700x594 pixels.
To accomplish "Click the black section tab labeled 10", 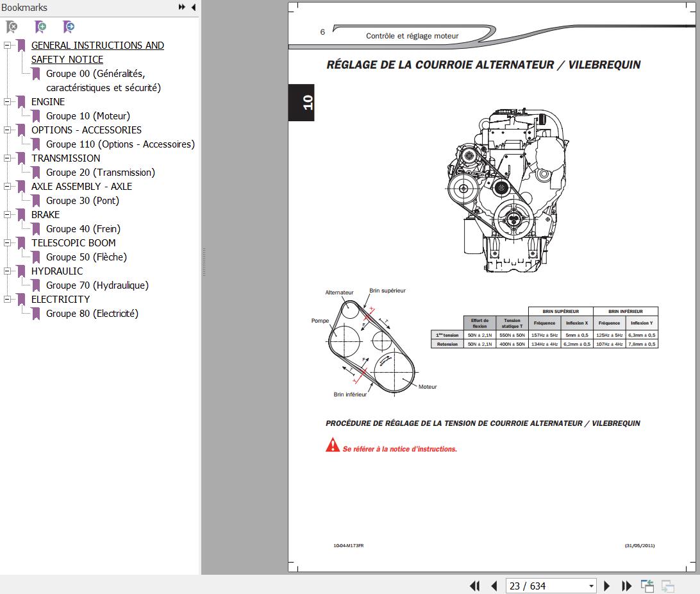I will (x=301, y=102).
